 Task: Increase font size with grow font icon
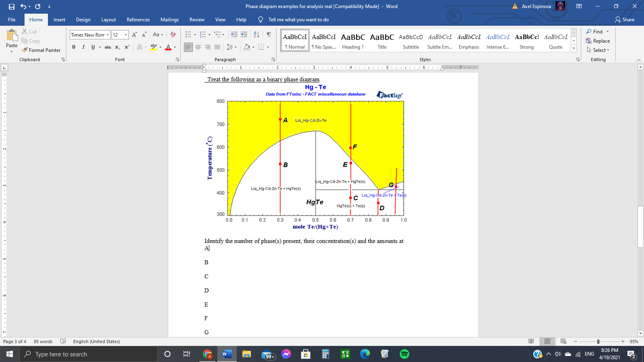tap(134, 35)
